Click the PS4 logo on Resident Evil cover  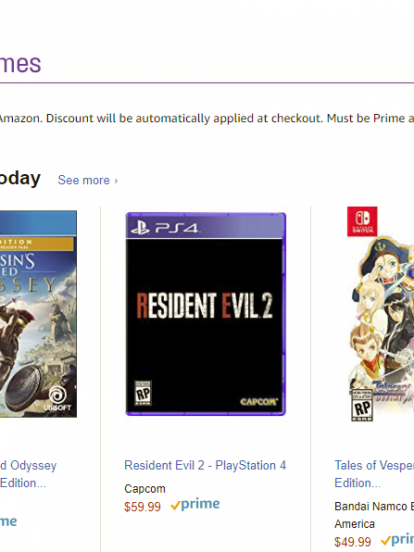coord(165,228)
